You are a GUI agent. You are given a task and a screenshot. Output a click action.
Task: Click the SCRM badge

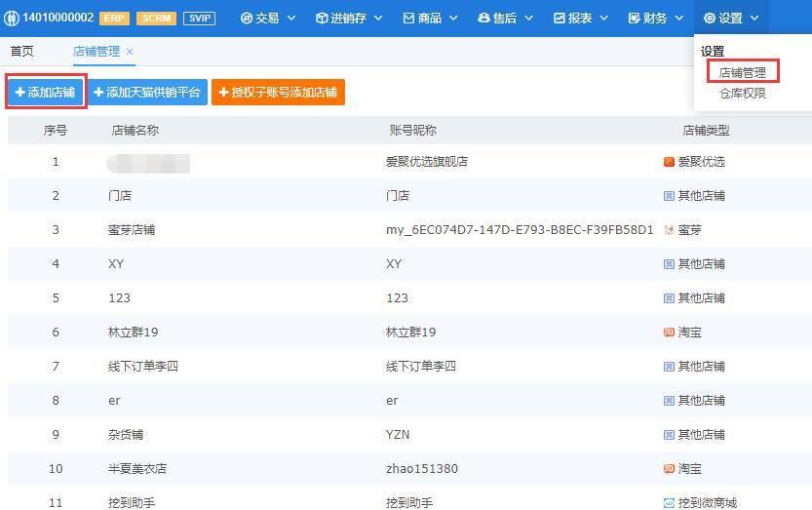coord(156,19)
